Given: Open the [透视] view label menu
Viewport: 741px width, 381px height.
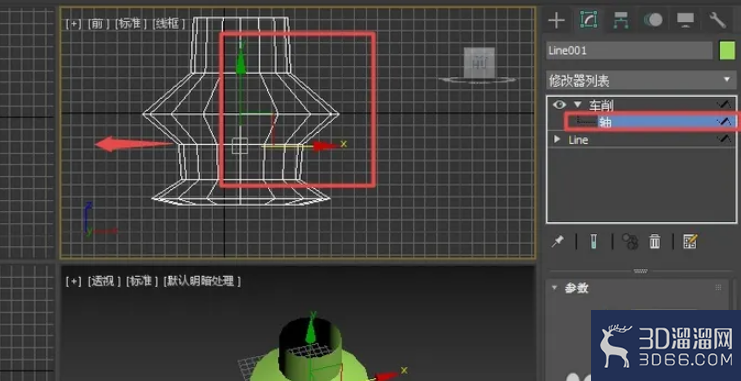Looking at the screenshot, I should [104, 281].
